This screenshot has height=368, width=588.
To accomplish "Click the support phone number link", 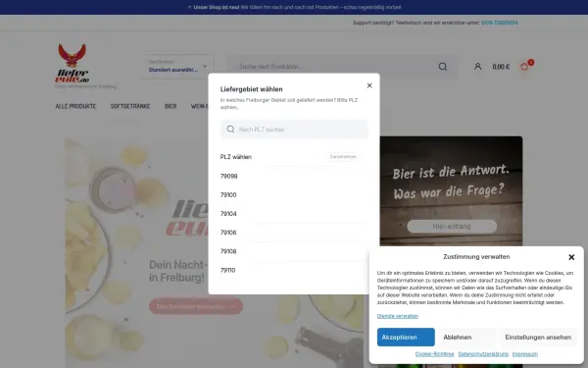I will (x=500, y=23).
